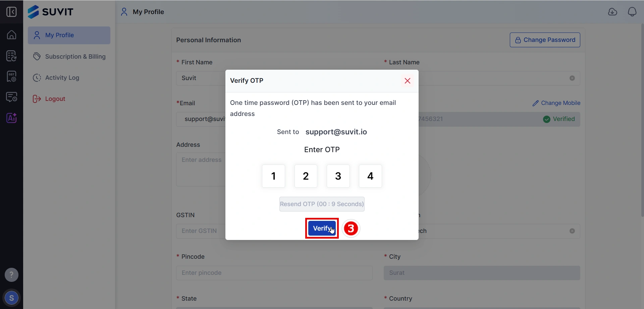Open Subscription & Billing menu item
The width and height of the screenshot is (644, 309).
pos(69,57)
